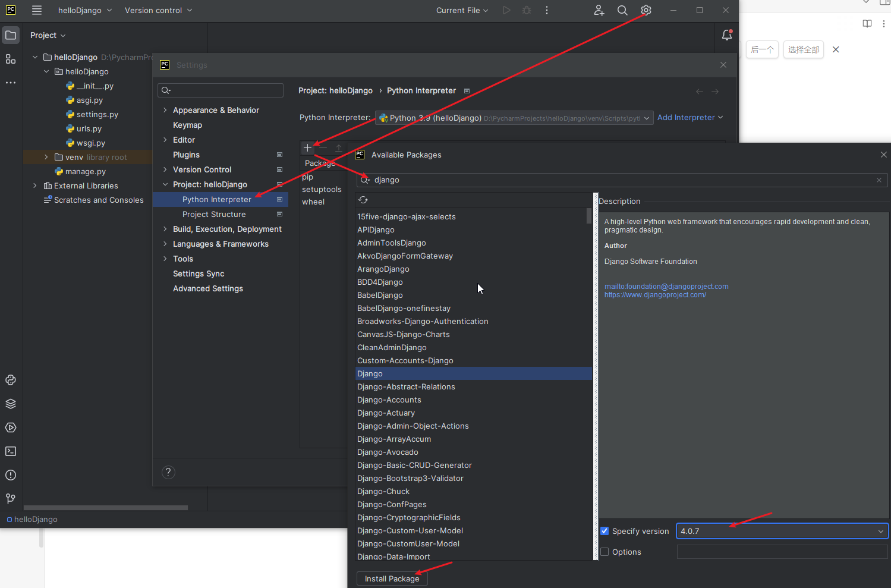Open the main hamburger menu
891x588 pixels.
(37, 10)
